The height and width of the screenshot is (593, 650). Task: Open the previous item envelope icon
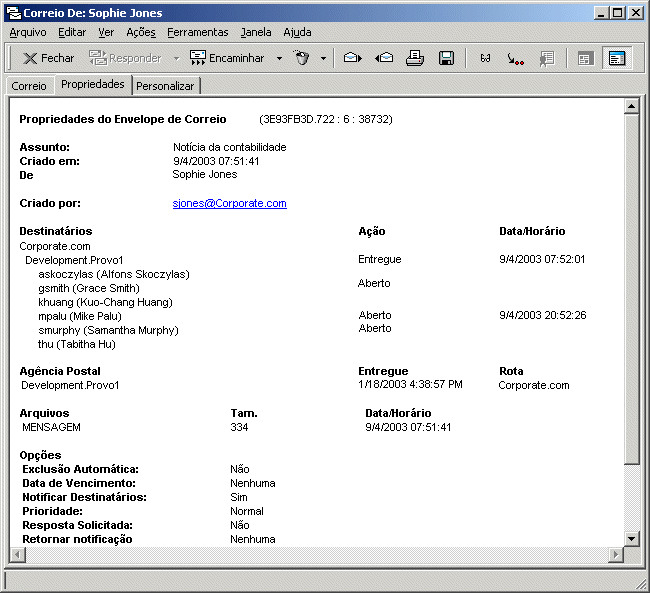(384, 58)
